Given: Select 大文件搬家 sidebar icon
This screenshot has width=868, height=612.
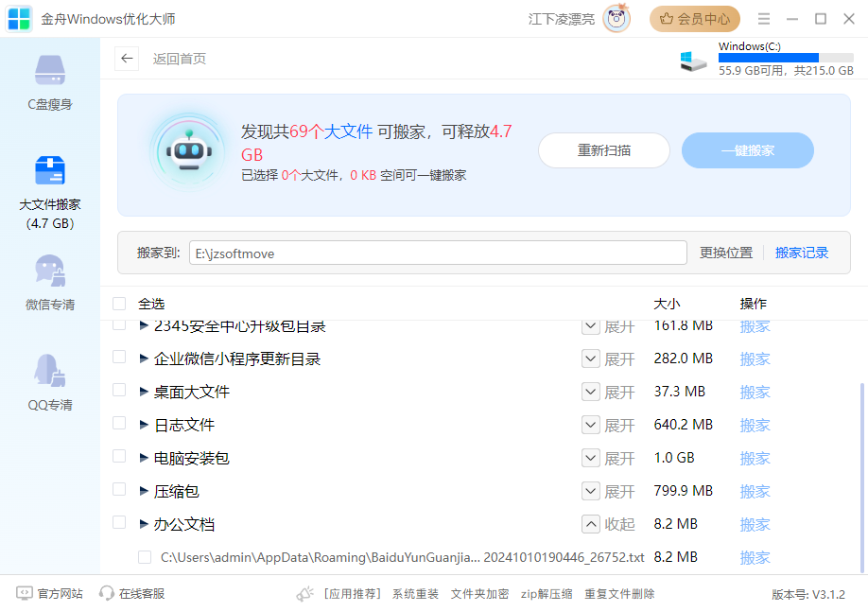Looking at the screenshot, I should [50, 170].
